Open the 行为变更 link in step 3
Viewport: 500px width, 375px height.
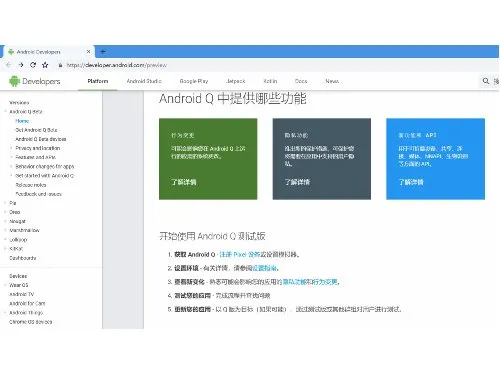point(325,282)
